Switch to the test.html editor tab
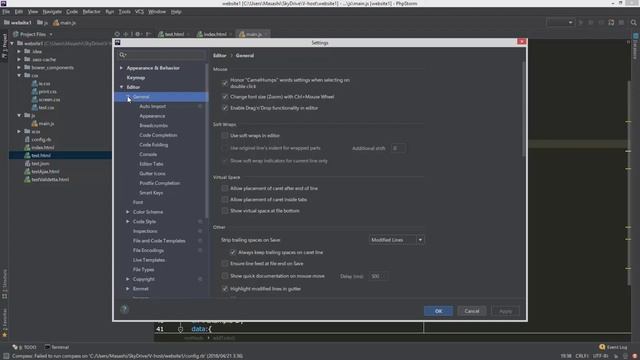Screen dimensions: 640x360 point(174,34)
